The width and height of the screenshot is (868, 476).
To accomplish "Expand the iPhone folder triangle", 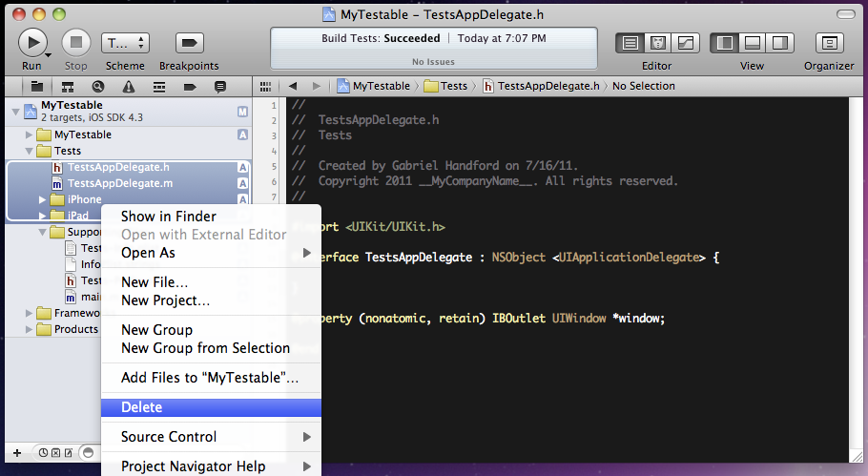I will click(42, 199).
